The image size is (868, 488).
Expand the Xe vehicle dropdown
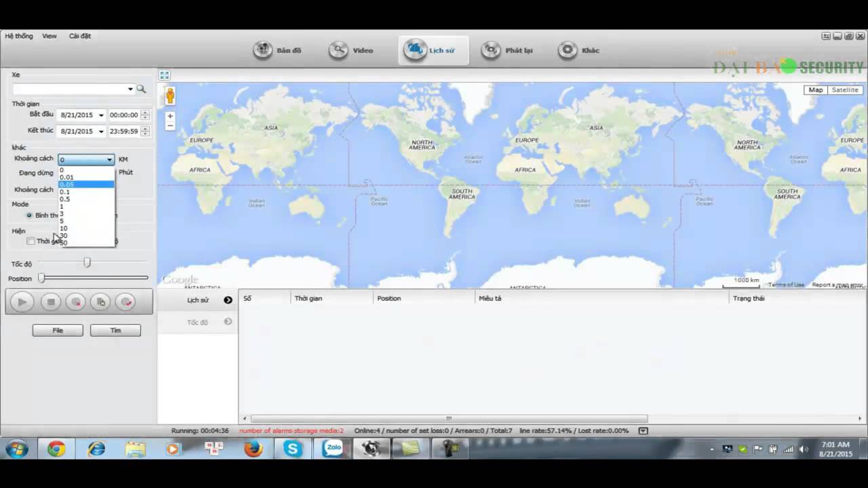click(x=130, y=89)
